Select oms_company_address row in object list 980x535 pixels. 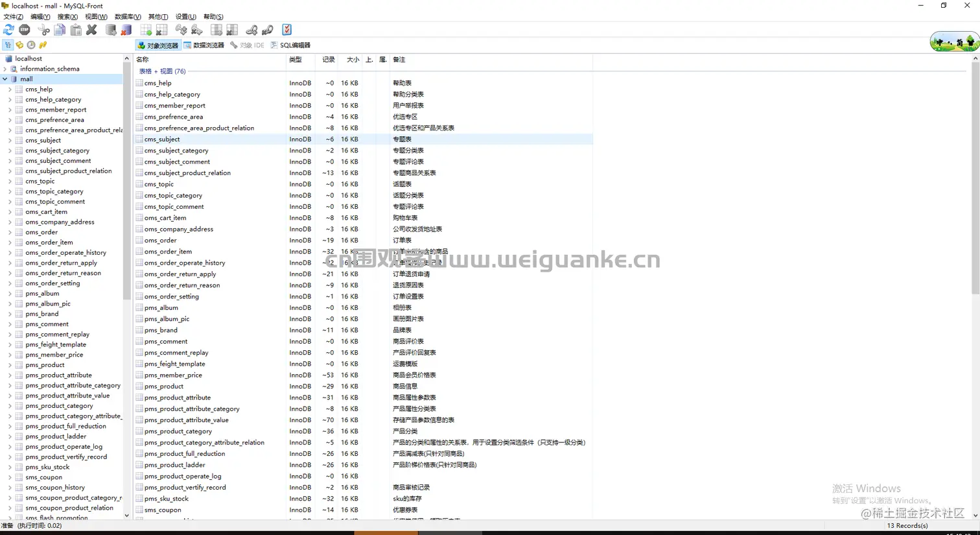[364, 229]
